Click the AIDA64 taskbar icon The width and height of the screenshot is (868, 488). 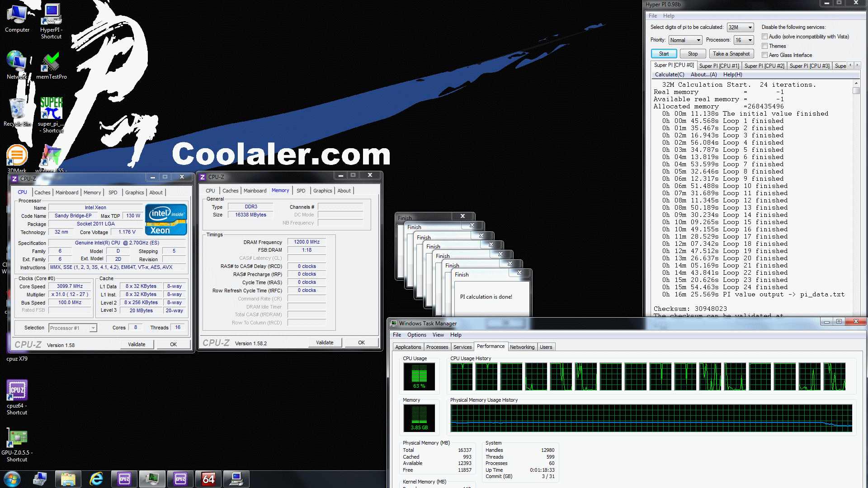pos(208,479)
